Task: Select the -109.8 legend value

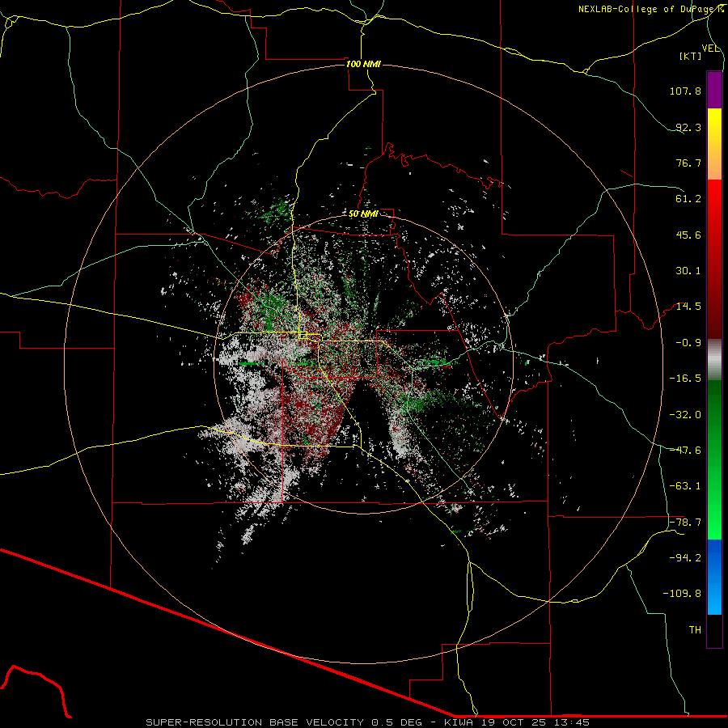Action: (682, 594)
